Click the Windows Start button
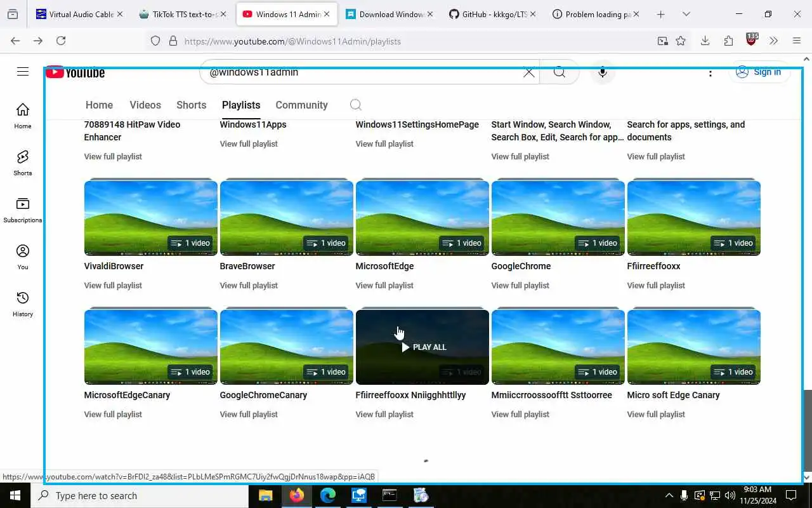The height and width of the screenshot is (508, 812). coord(15,495)
